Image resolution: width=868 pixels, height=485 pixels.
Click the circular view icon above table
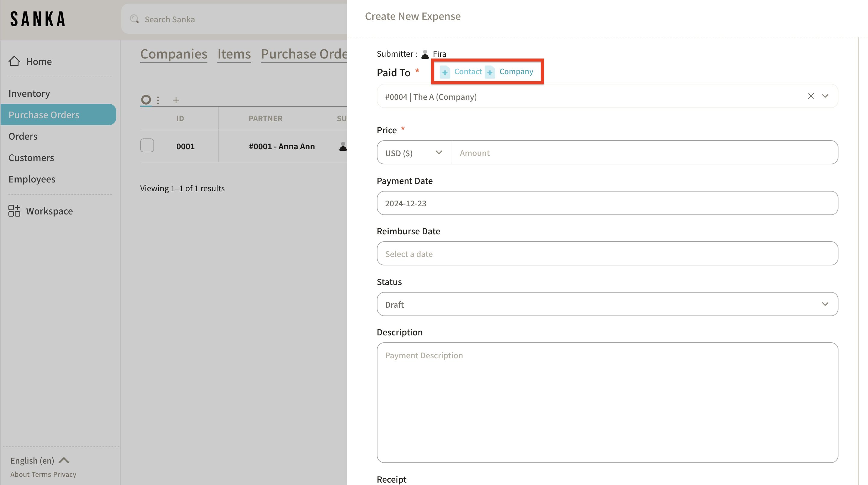point(146,100)
